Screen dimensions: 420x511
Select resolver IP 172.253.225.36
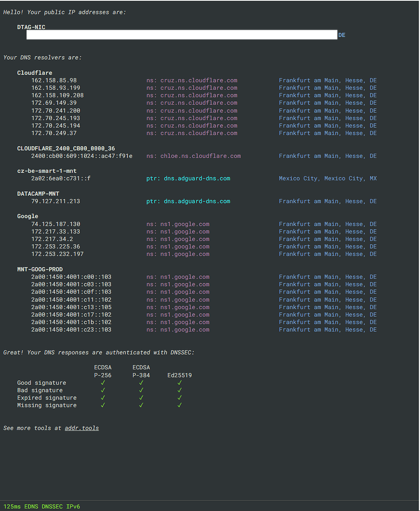56,246
